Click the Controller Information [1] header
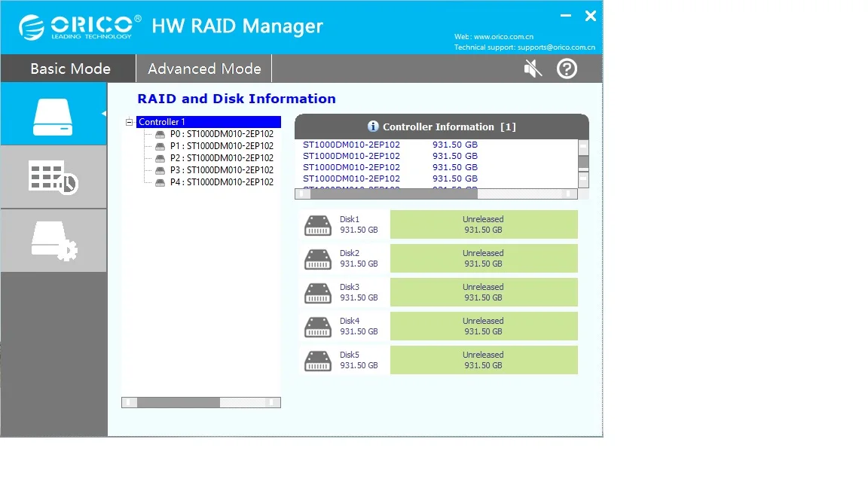This screenshot has width=868, height=488. tap(442, 127)
